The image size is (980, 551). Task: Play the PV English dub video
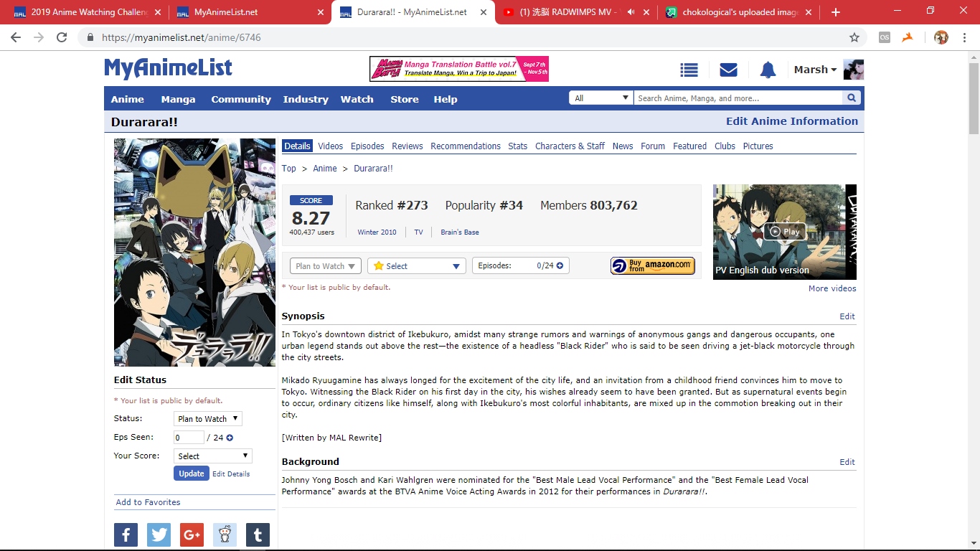[x=785, y=232]
